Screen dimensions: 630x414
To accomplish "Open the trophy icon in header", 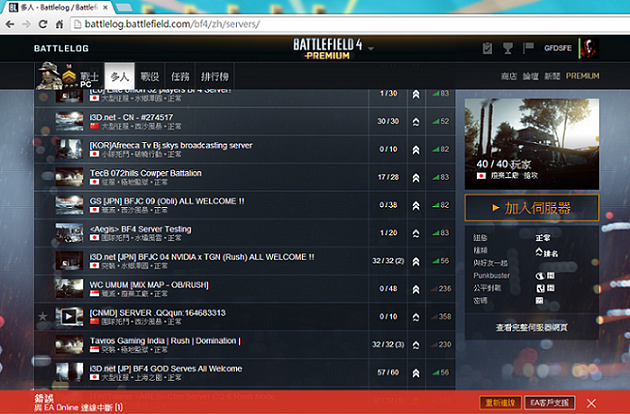I will (508, 48).
